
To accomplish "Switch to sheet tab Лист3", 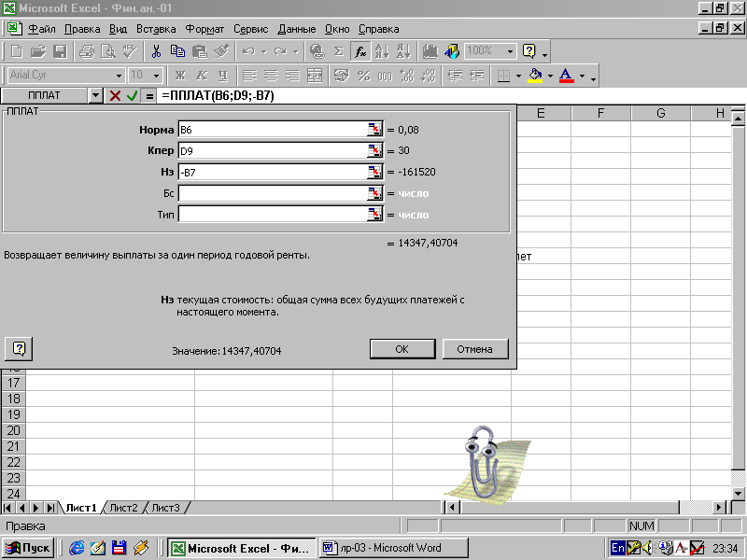I will (166, 508).
